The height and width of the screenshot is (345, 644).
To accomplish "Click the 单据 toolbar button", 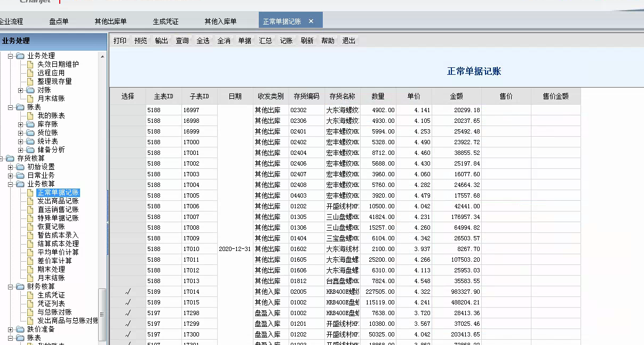I will (245, 41).
